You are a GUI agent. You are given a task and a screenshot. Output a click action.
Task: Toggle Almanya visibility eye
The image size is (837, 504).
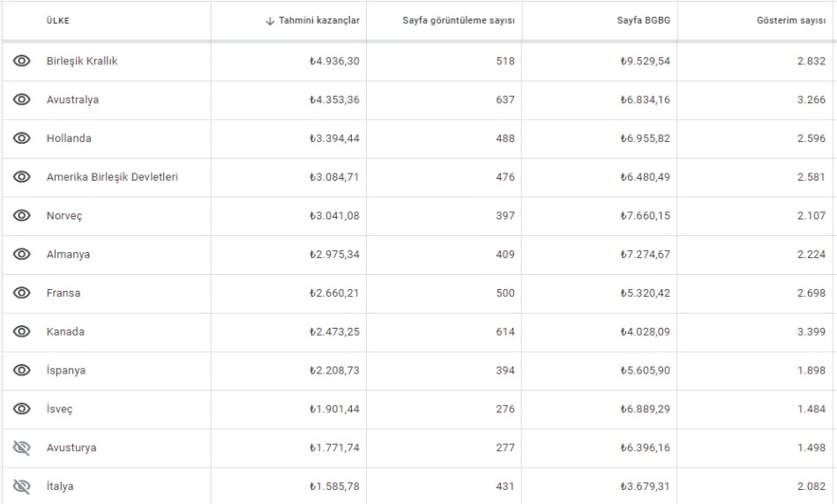[21, 254]
